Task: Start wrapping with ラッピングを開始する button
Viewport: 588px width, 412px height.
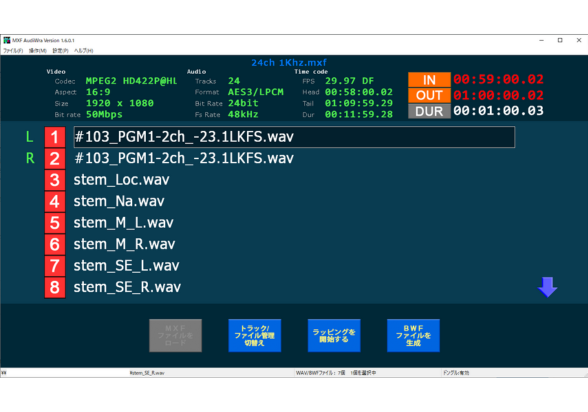Action: pos(334,336)
